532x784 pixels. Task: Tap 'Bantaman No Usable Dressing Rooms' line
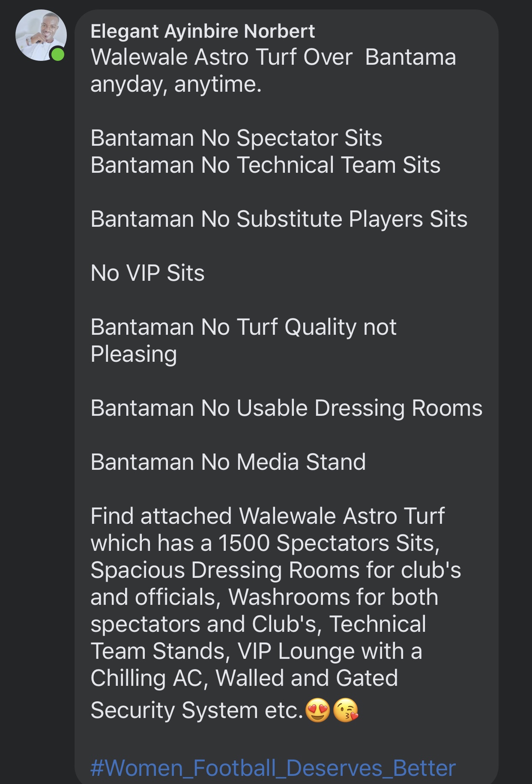(x=287, y=409)
